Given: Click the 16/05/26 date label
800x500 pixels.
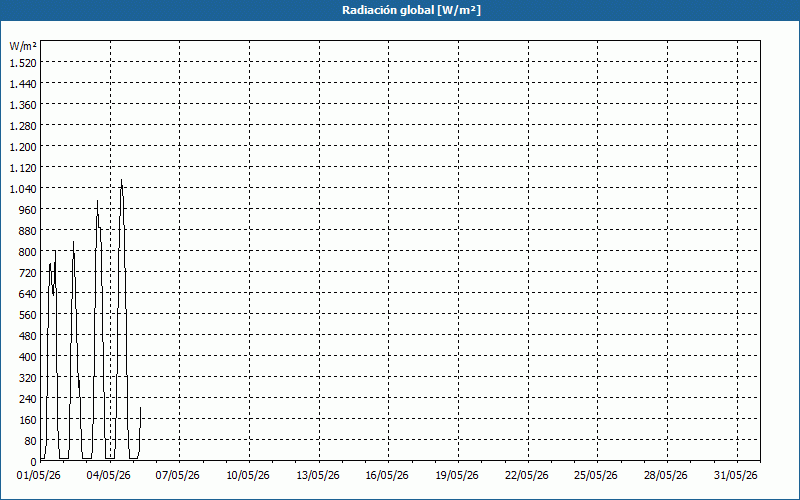Looking at the screenshot, I should click(387, 476).
